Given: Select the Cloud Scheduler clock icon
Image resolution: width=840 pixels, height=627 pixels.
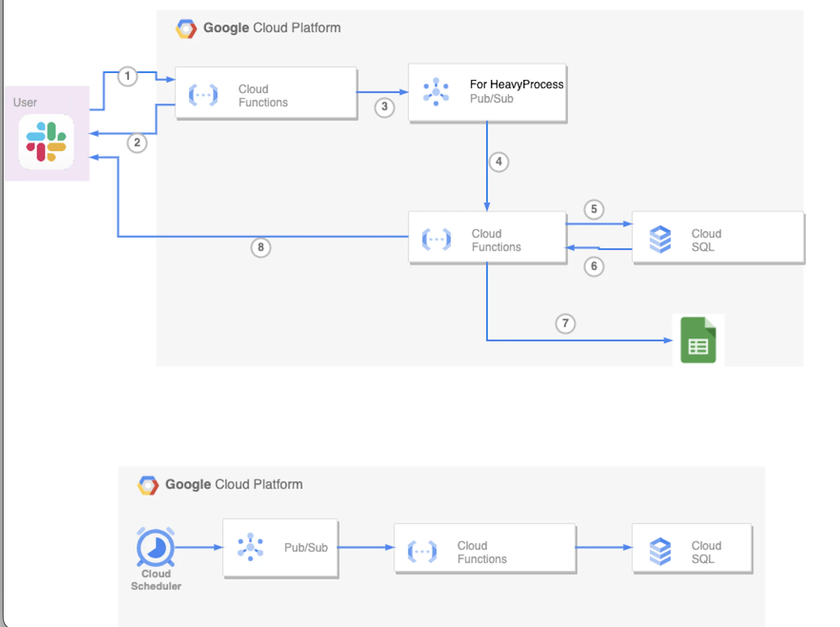Looking at the screenshot, I should (x=155, y=547).
